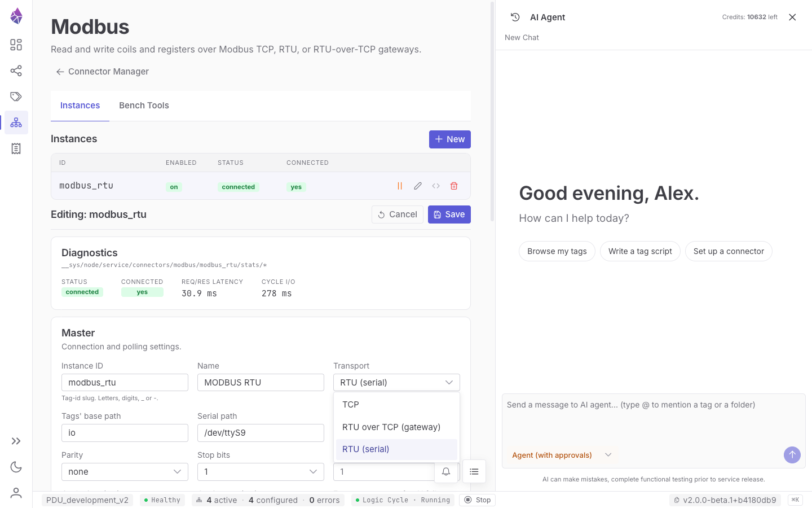Open AI Agent chat history icon
This screenshot has height=508, width=812.
pos(515,17)
